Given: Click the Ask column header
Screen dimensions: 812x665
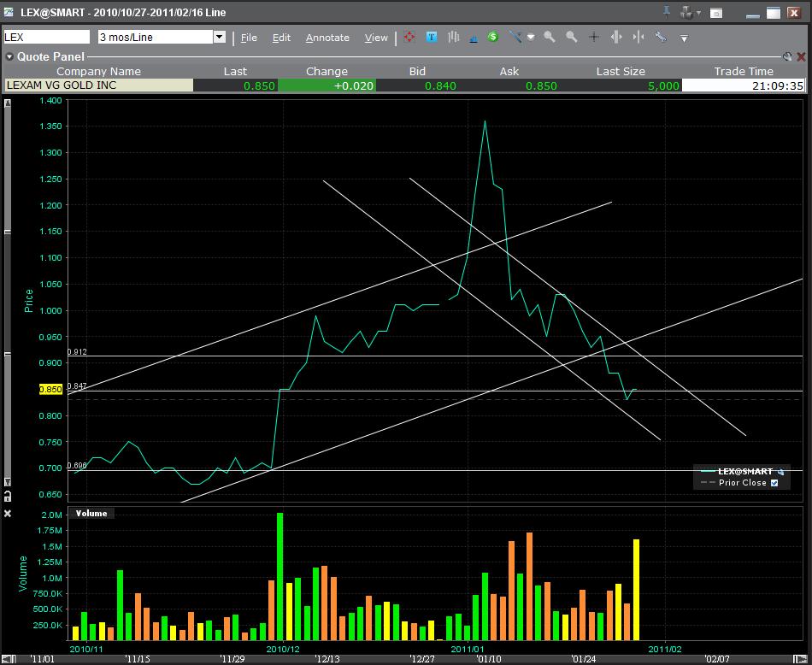Looking at the screenshot, I should click(x=509, y=72).
